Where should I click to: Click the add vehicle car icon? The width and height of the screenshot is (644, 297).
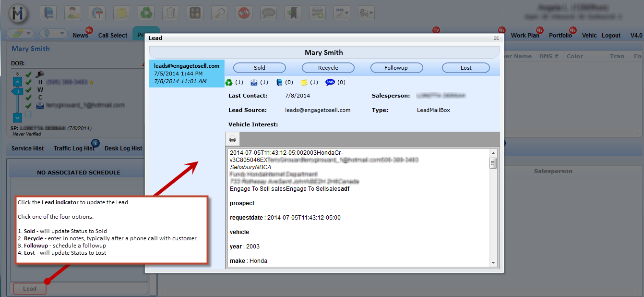317,12
